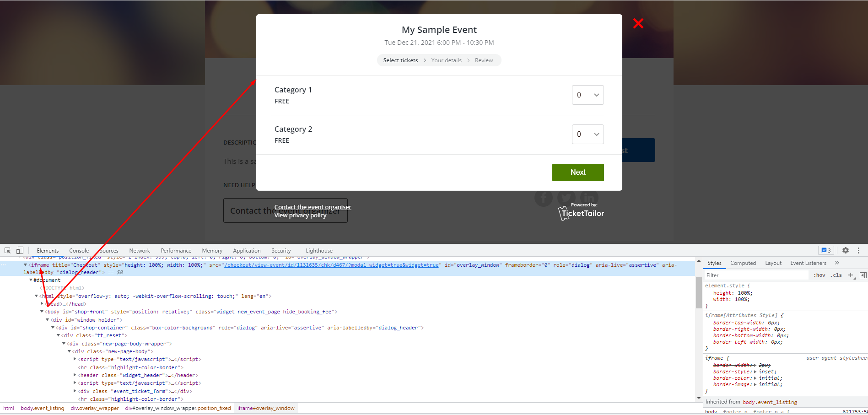Switch to the Memory tab
The image size is (868, 415).
point(212,251)
